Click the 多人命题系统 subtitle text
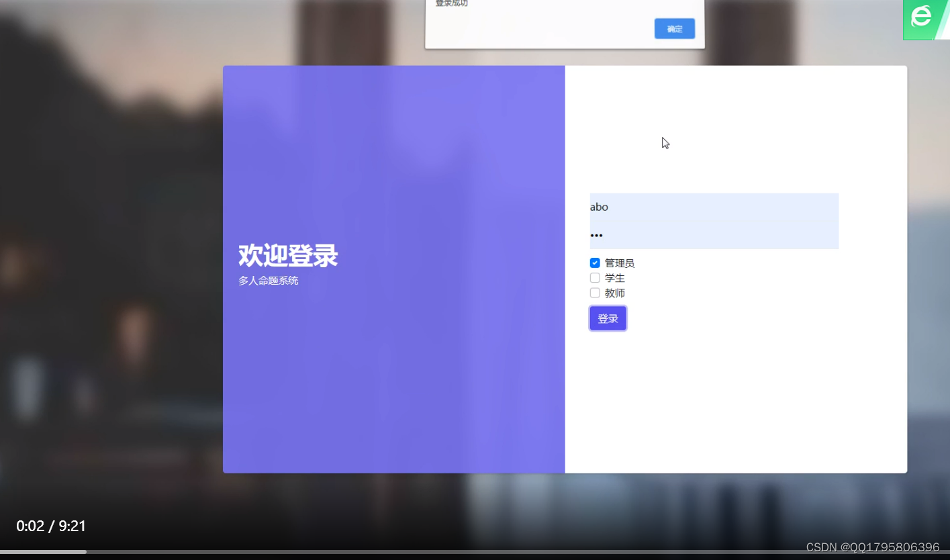 268,281
